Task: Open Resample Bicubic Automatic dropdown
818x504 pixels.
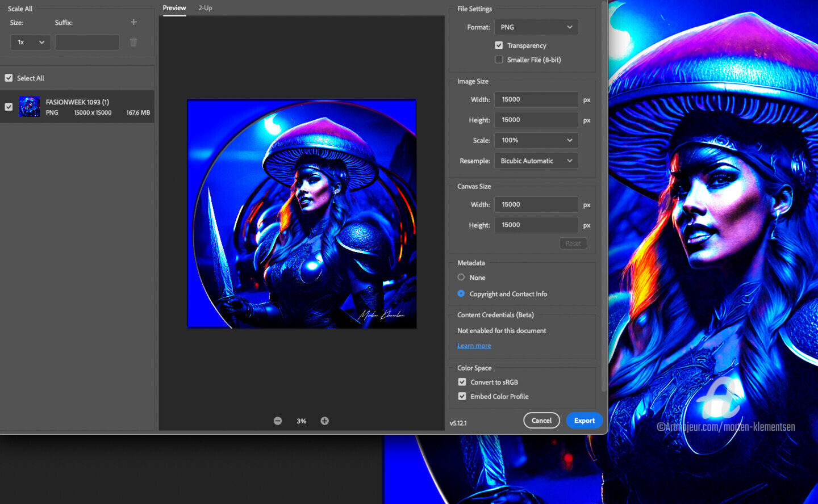Action: coord(536,161)
